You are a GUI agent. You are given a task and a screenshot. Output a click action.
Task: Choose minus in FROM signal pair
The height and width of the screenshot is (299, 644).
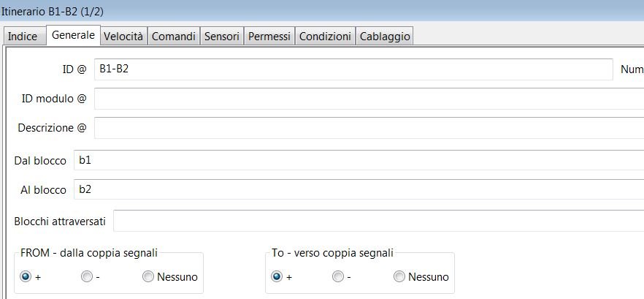coord(87,277)
